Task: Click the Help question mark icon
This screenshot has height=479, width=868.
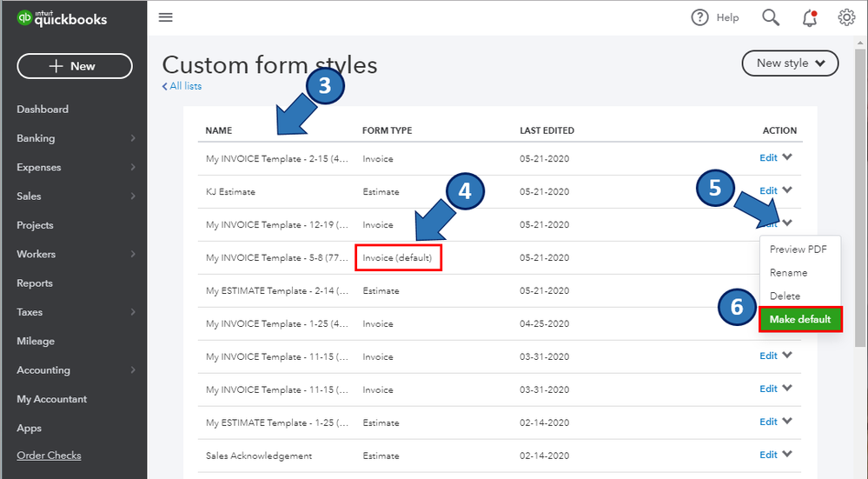Action: [700, 17]
